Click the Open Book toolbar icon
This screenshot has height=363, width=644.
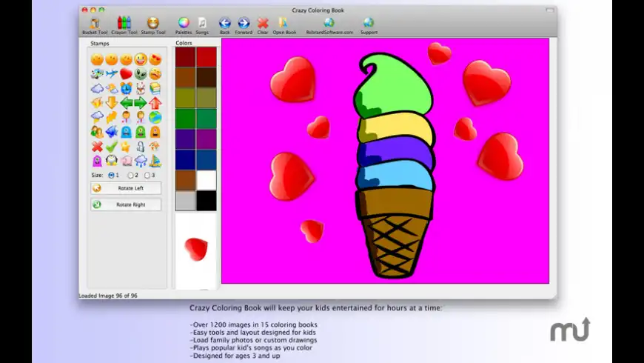pos(284,23)
